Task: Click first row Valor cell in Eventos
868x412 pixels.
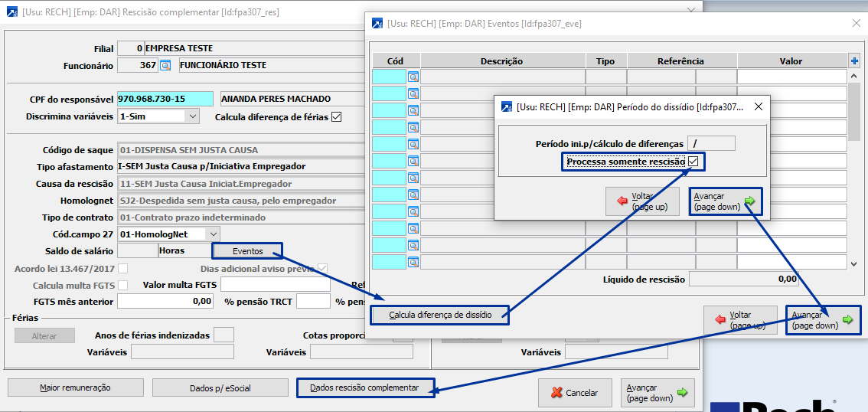Action: point(791,77)
